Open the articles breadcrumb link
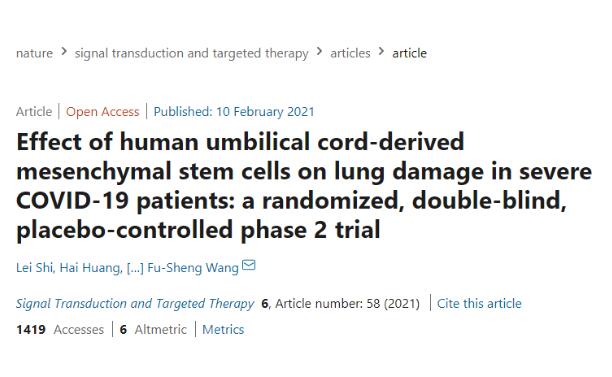This screenshot has width=612, height=377. point(350,53)
